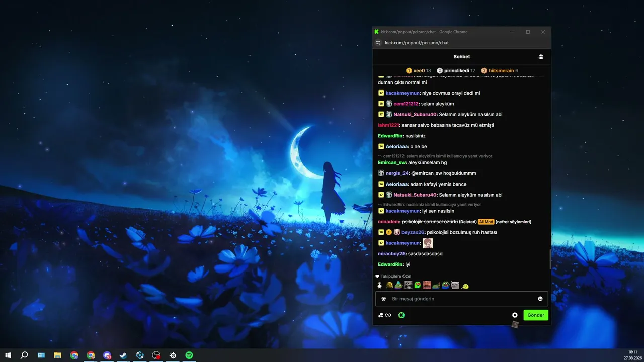The height and width of the screenshot is (362, 644).
Task: Click the Chrome taskbar icon next to Discord
Action: [91, 355]
